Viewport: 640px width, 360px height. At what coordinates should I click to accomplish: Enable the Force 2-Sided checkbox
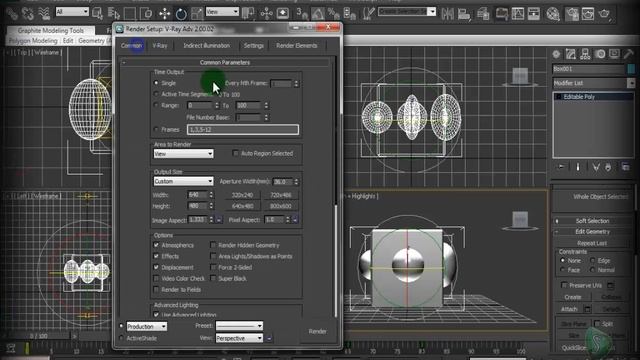[213, 267]
